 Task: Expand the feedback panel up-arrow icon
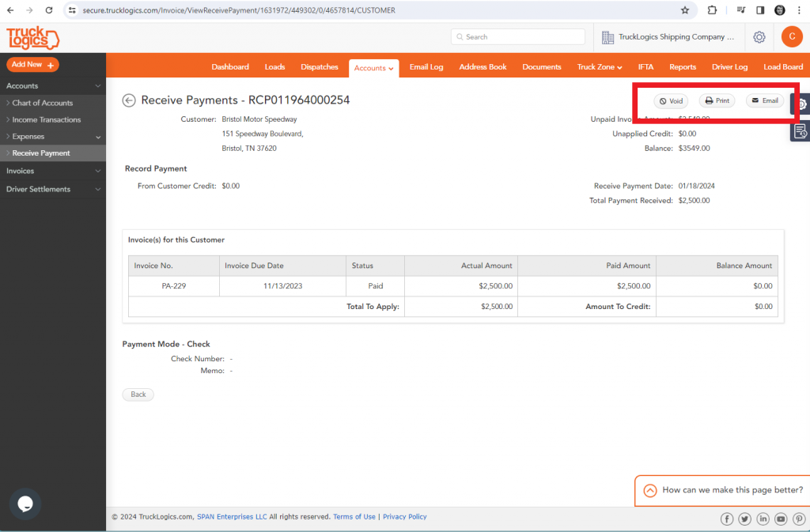[x=650, y=490]
